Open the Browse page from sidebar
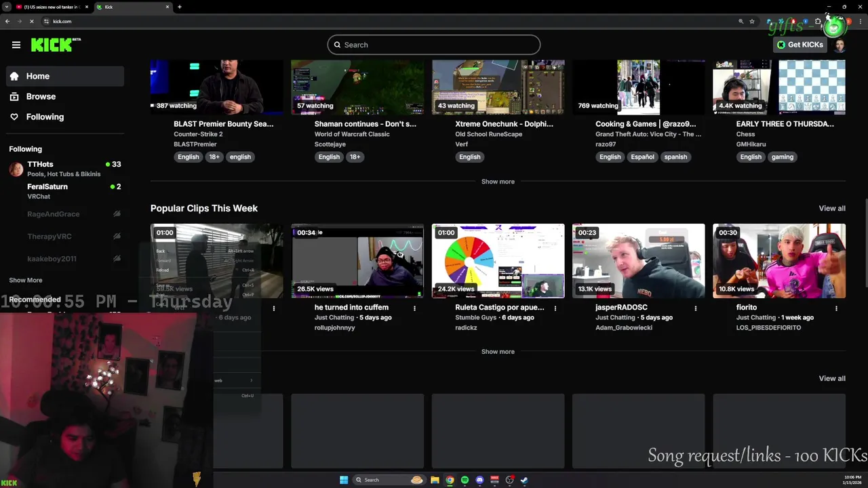 65,96
